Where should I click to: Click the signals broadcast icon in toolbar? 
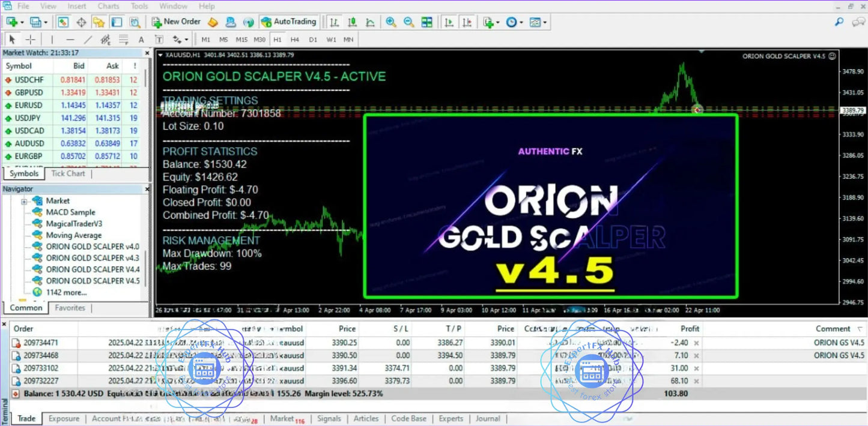[248, 22]
